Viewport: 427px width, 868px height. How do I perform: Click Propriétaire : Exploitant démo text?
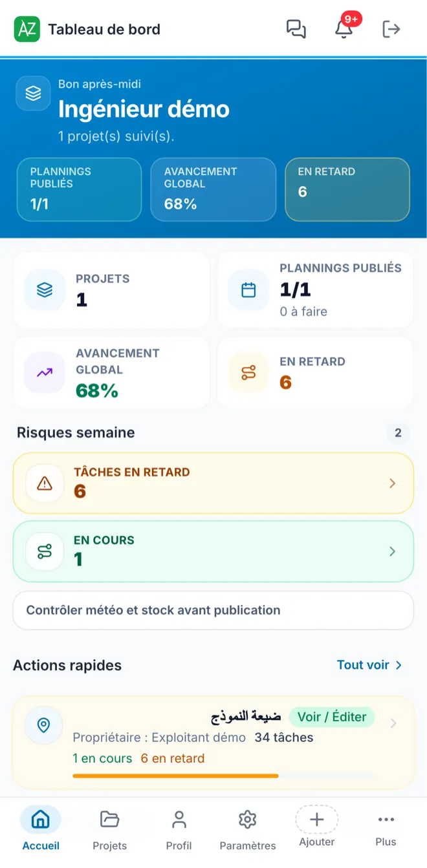click(159, 737)
